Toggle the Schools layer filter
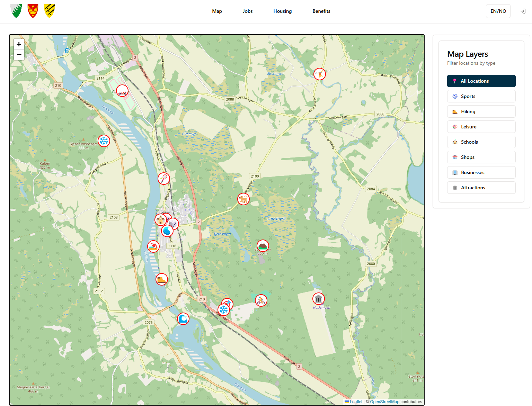Image resolution: width=532 pixels, height=406 pixels. [x=481, y=142]
